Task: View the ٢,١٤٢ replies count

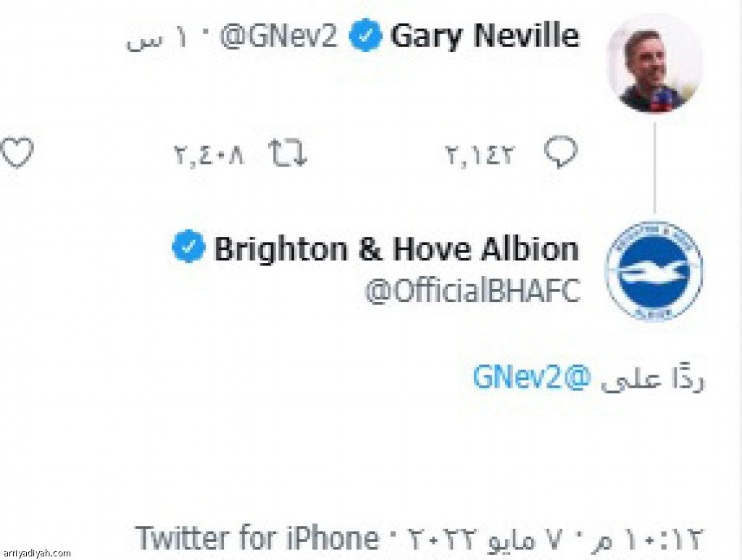Action: tap(479, 154)
